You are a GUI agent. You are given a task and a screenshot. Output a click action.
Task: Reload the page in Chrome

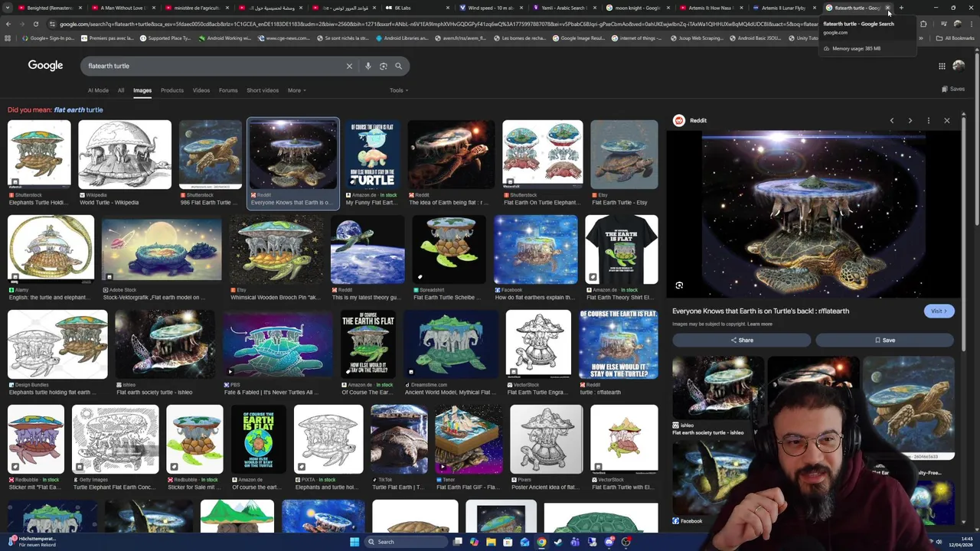coord(35,24)
